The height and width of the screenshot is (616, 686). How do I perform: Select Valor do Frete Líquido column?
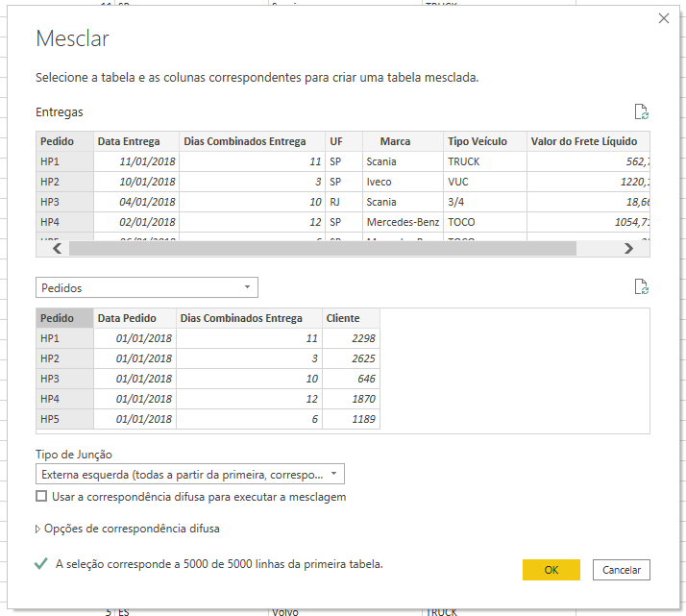583,141
